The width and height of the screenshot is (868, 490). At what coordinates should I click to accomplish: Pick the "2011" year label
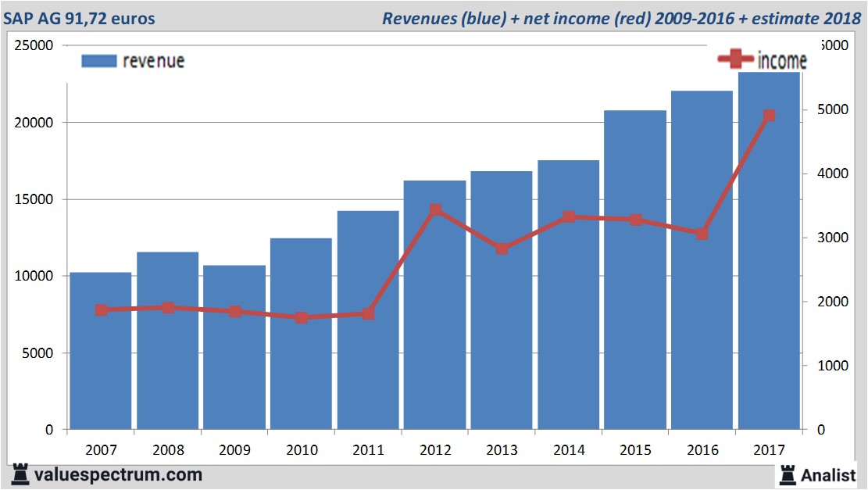pos(368,449)
